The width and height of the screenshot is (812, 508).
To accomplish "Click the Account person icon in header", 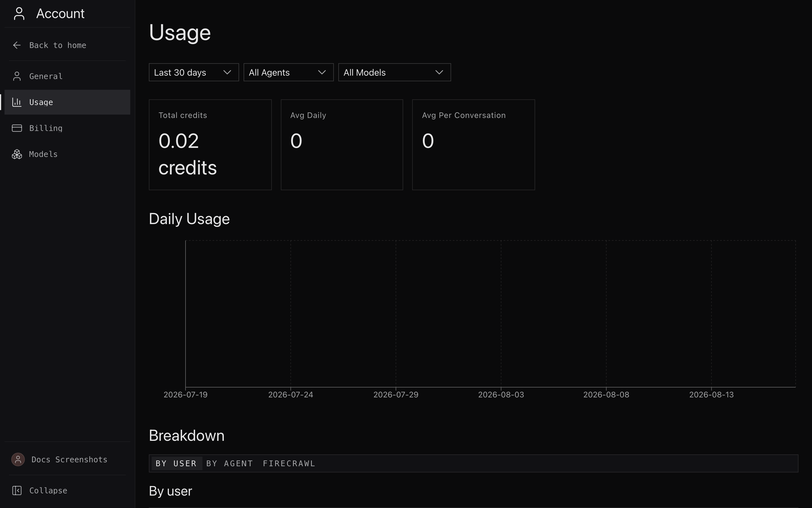I will [19, 14].
